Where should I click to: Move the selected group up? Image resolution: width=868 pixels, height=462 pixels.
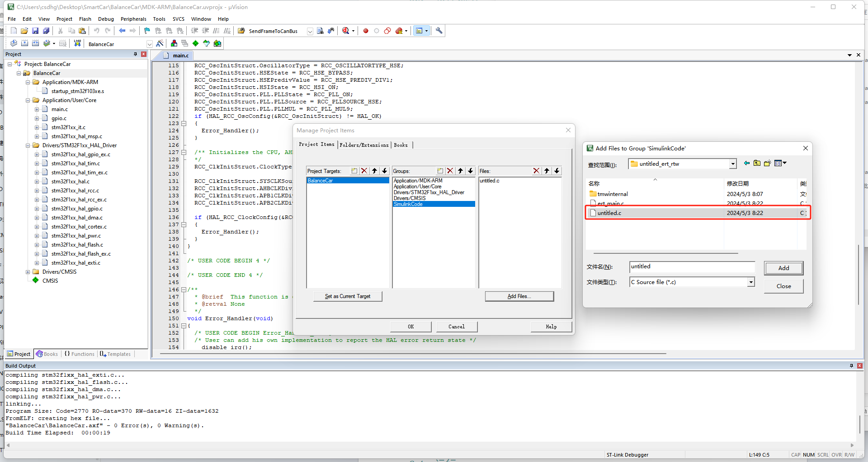460,171
